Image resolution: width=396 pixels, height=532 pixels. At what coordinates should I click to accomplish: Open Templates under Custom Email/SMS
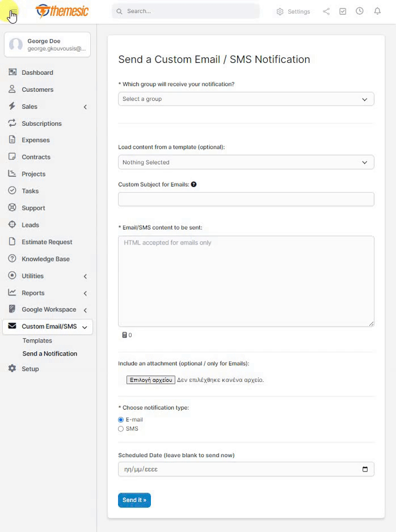point(37,341)
